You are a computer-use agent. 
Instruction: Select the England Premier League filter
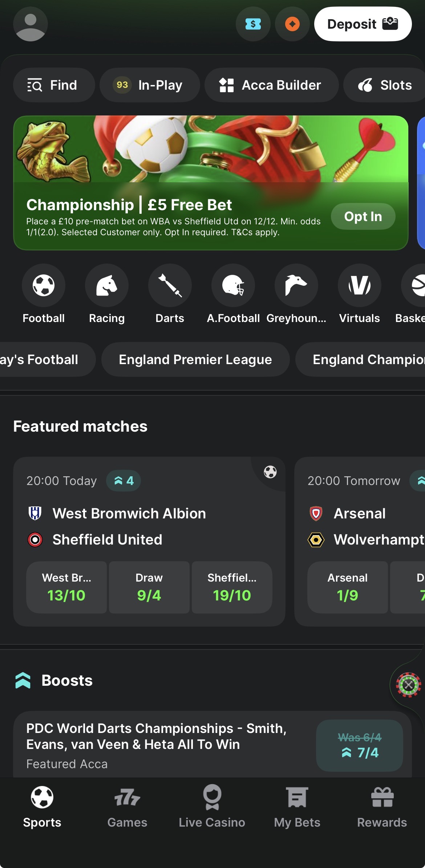coord(195,360)
